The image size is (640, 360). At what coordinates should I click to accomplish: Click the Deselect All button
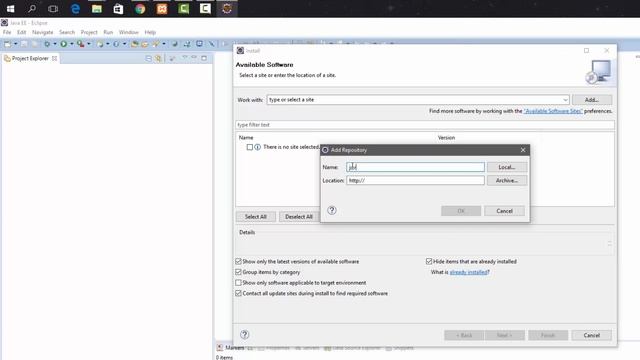[x=299, y=216]
